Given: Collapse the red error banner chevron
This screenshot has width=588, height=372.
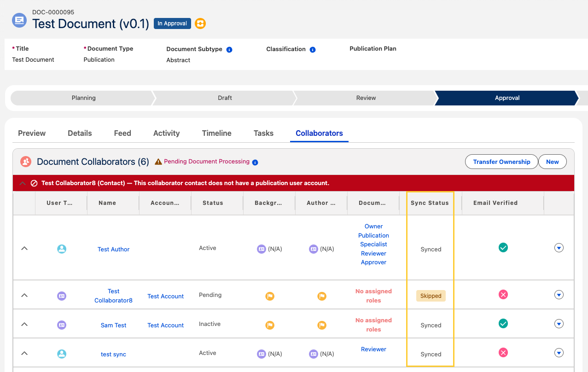Looking at the screenshot, I should coord(22,183).
